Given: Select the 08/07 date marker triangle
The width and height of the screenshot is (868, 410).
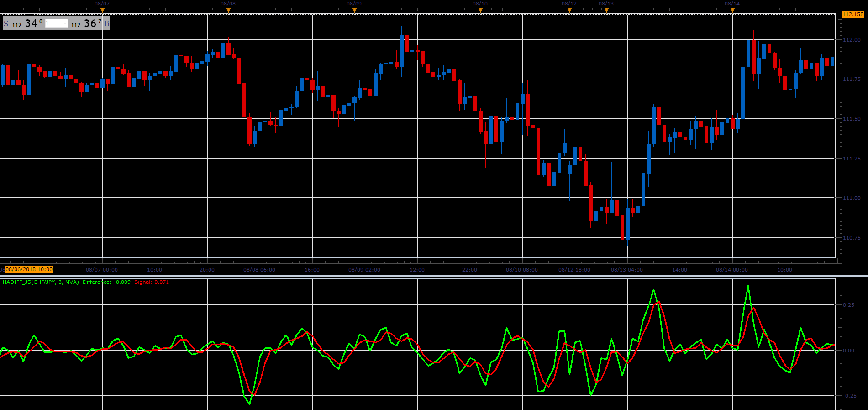Looking at the screenshot, I should [x=102, y=10].
